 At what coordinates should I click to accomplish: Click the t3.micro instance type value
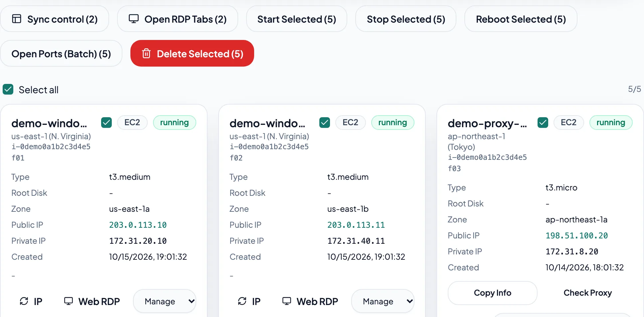point(561,187)
